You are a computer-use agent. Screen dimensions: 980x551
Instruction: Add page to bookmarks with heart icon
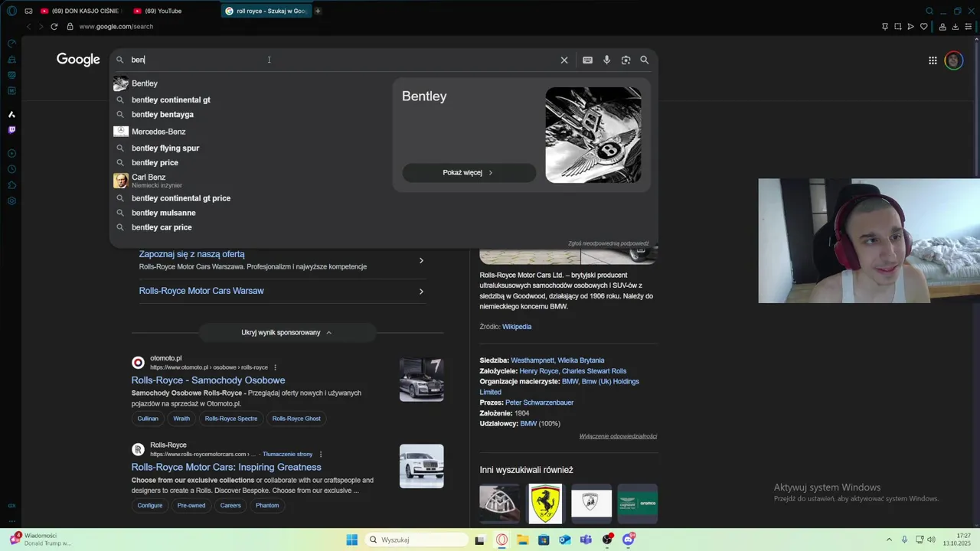click(923, 27)
